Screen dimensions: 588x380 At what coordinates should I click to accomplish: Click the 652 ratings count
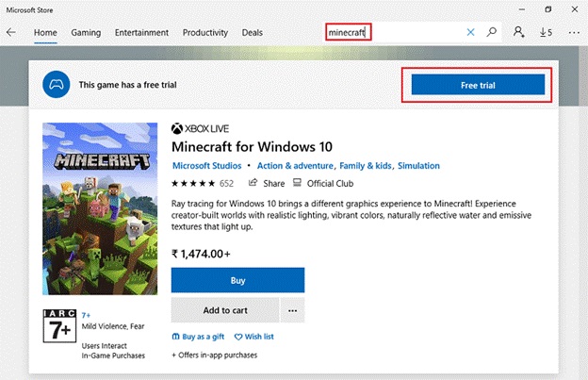point(226,184)
